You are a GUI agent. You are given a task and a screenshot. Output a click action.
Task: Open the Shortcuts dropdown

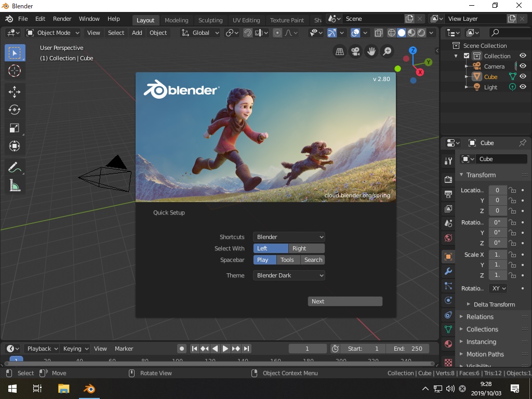coord(289,237)
